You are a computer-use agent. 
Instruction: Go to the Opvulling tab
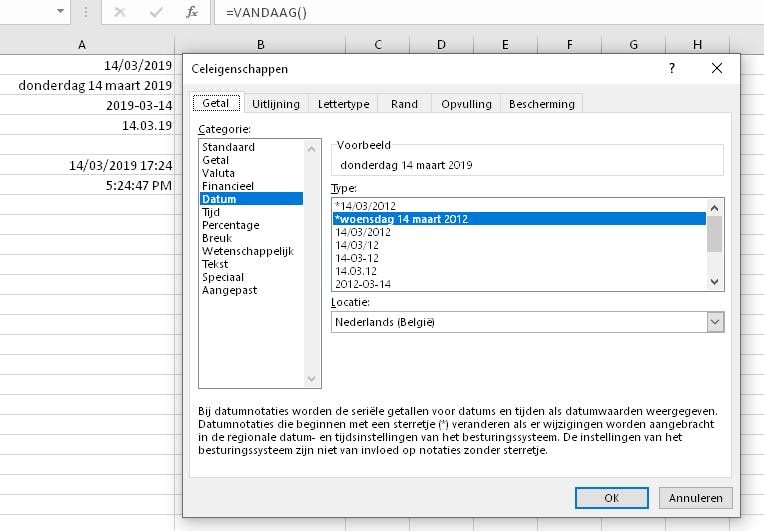pyautogui.click(x=466, y=104)
